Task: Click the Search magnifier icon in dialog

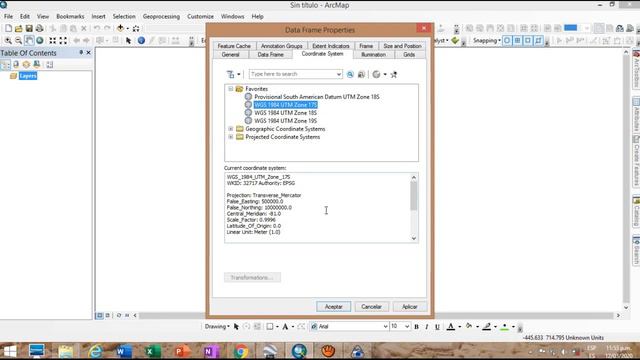Action: pos(350,74)
